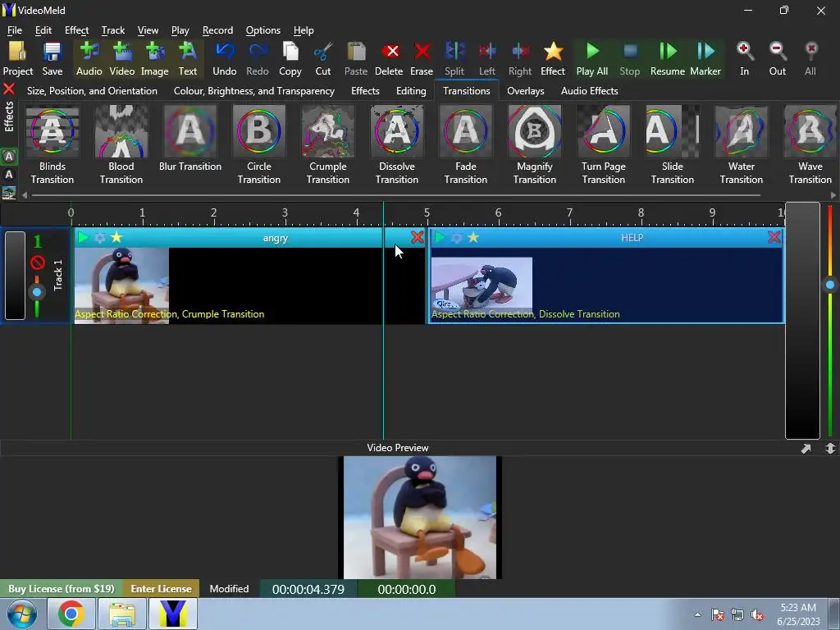Apply the Blur Transition

coord(190,138)
